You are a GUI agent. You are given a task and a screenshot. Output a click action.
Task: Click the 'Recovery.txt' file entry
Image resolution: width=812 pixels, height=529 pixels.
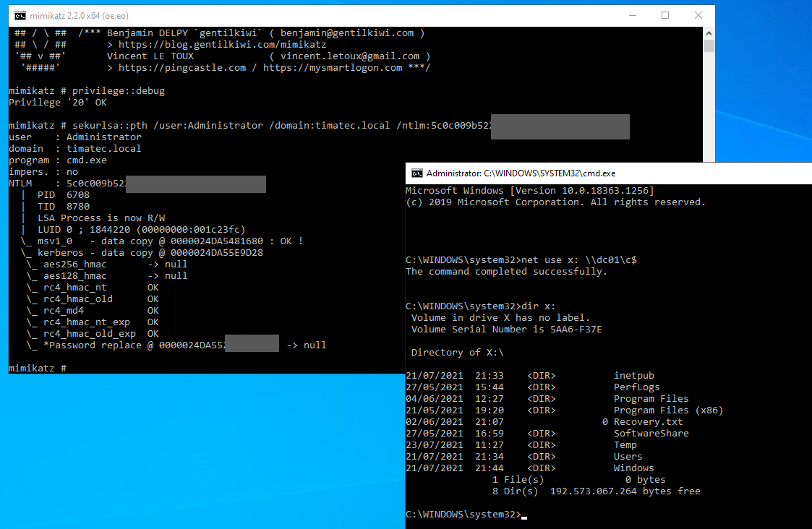click(649, 422)
